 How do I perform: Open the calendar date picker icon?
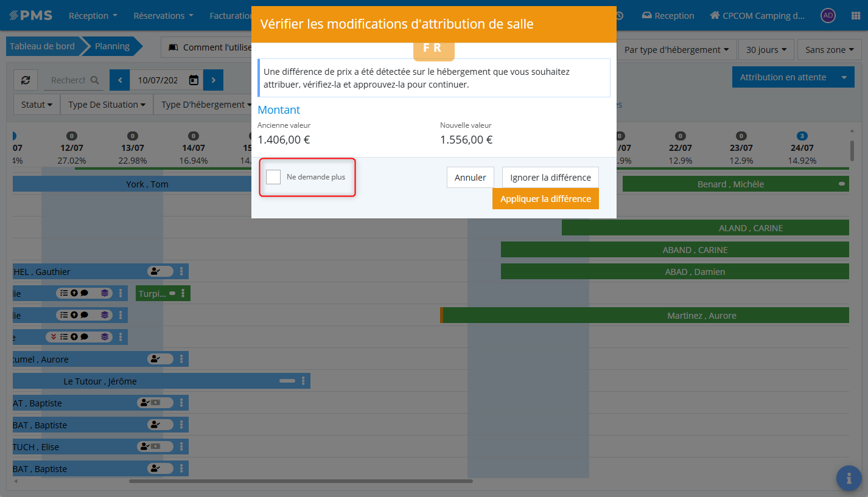[194, 80]
